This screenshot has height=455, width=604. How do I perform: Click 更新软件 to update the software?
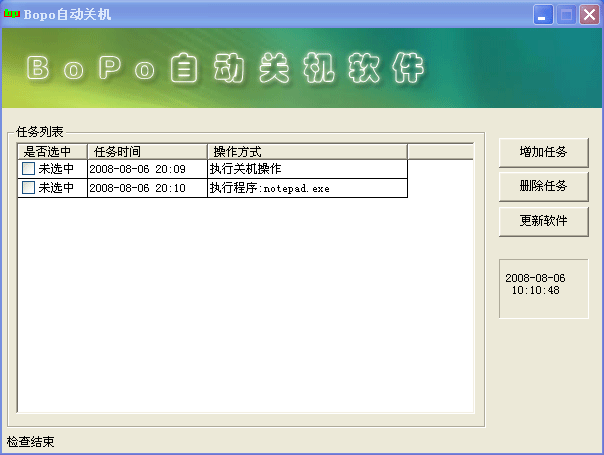pyautogui.click(x=543, y=221)
